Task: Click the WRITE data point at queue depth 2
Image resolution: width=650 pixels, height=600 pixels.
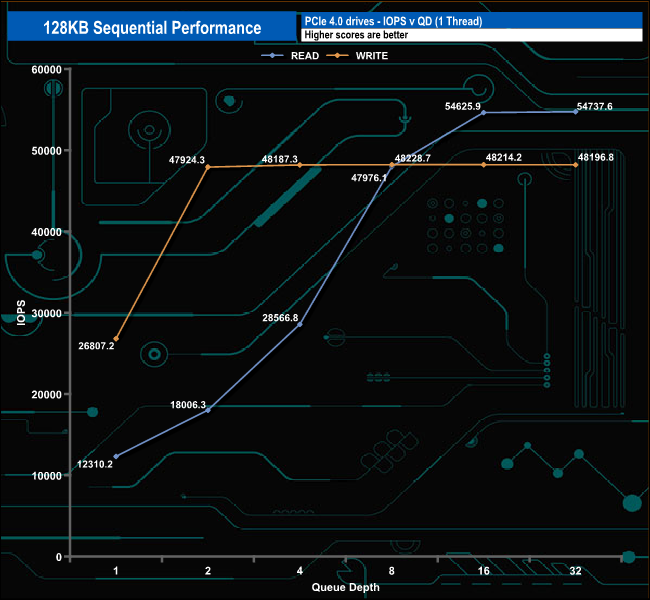Action: 208,167
